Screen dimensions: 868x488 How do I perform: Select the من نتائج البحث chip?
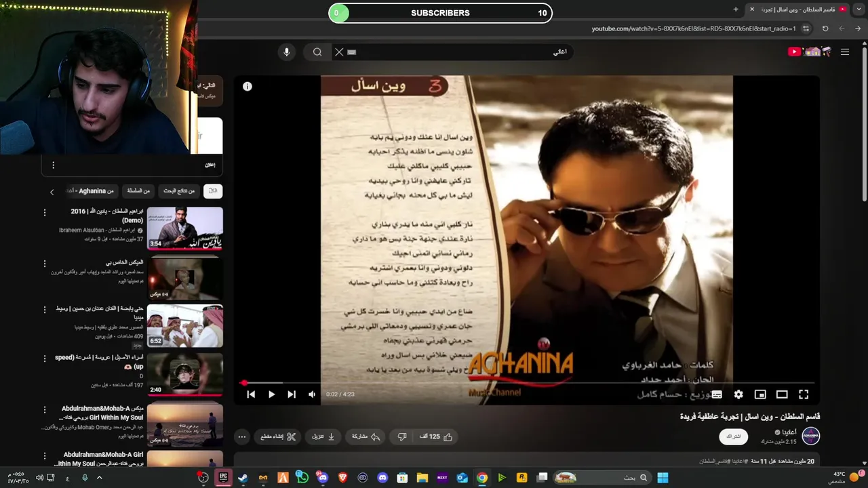[x=179, y=191]
